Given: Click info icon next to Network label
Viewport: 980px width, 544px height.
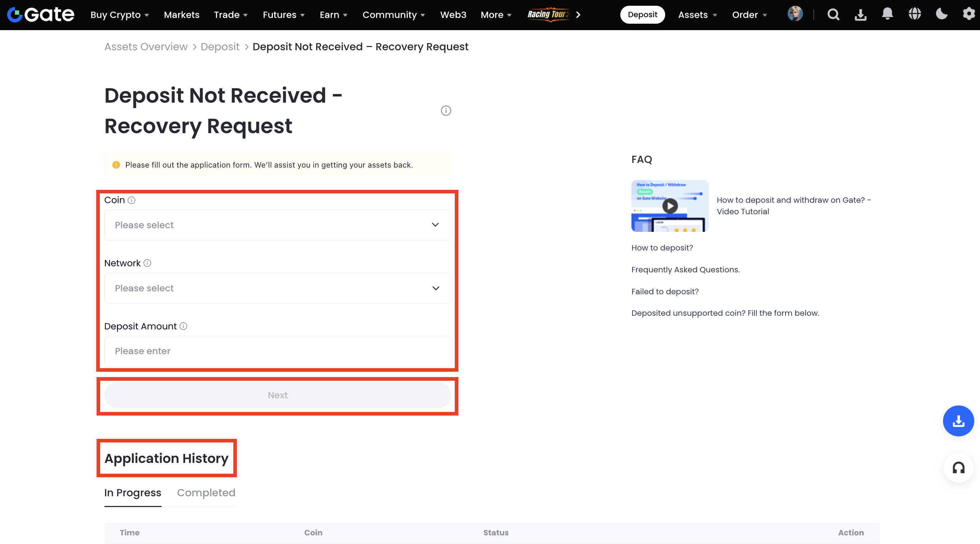Looking at the screenshot, I should pyautogui.click(x=147, y=263).
